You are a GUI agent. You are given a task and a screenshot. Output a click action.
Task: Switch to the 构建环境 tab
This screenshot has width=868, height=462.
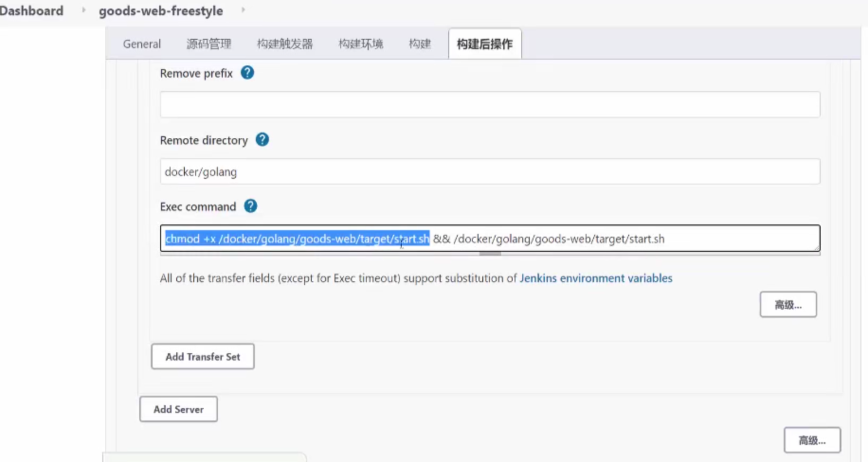[361, 44]
